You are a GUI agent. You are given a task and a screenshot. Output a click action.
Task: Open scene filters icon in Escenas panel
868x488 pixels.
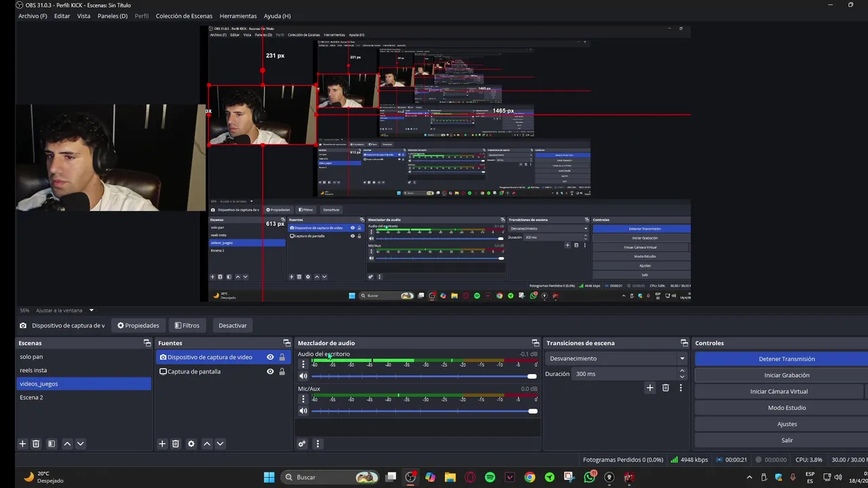(x=51, y=444)
